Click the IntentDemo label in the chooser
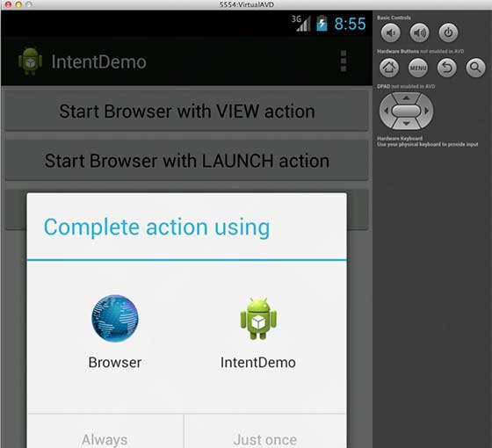 point(258,363)
